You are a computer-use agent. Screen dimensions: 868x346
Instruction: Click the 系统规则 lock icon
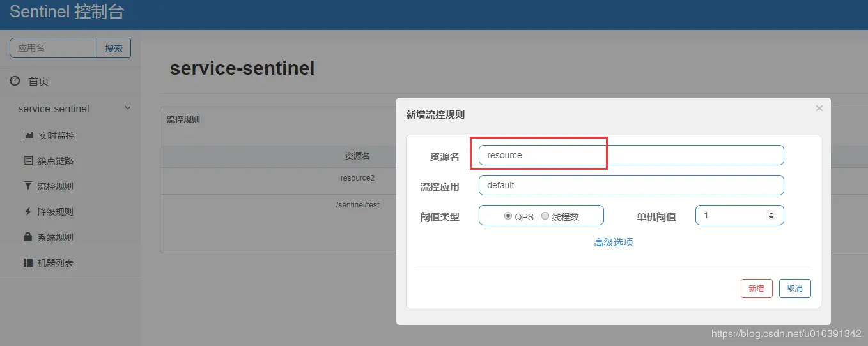pos(28,237)
